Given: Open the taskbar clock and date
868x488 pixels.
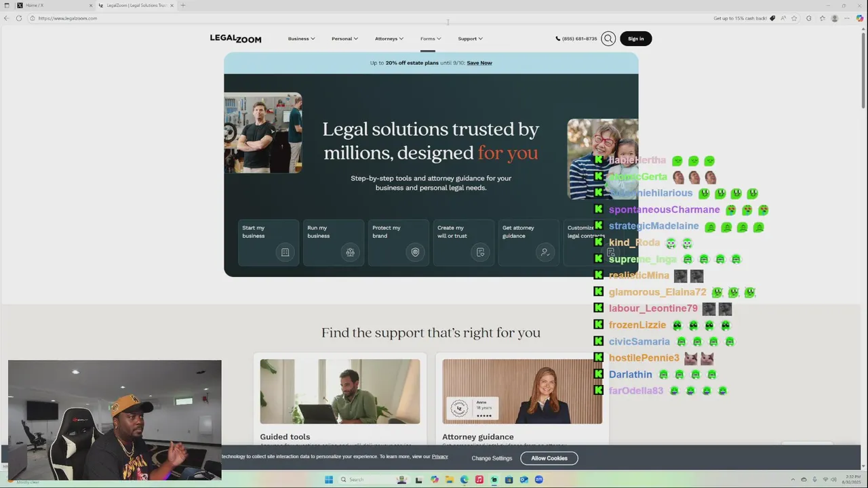Looking at the screenshot, I should [852, 480].
